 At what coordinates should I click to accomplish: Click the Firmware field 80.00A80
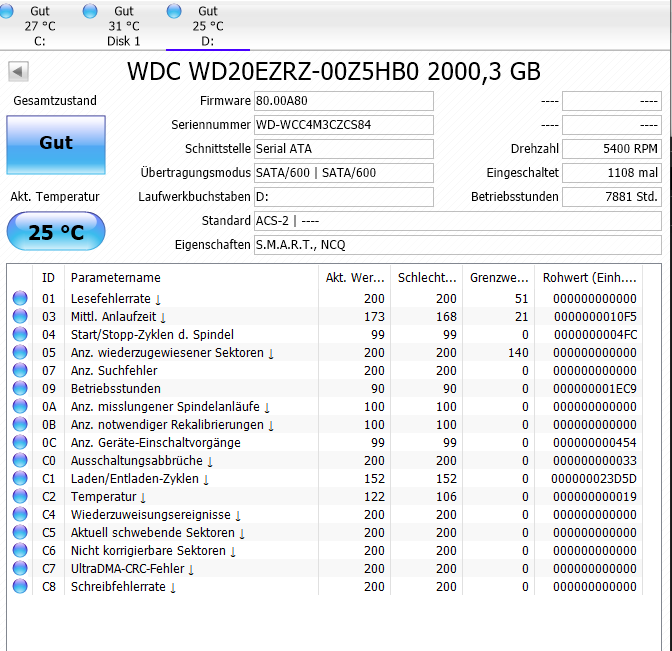point(344,101)
